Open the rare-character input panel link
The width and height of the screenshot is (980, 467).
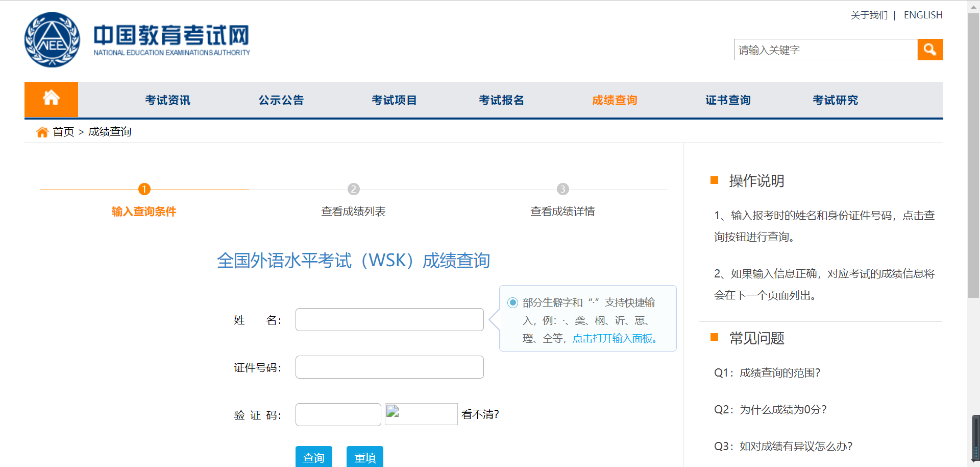coord(615,338)
